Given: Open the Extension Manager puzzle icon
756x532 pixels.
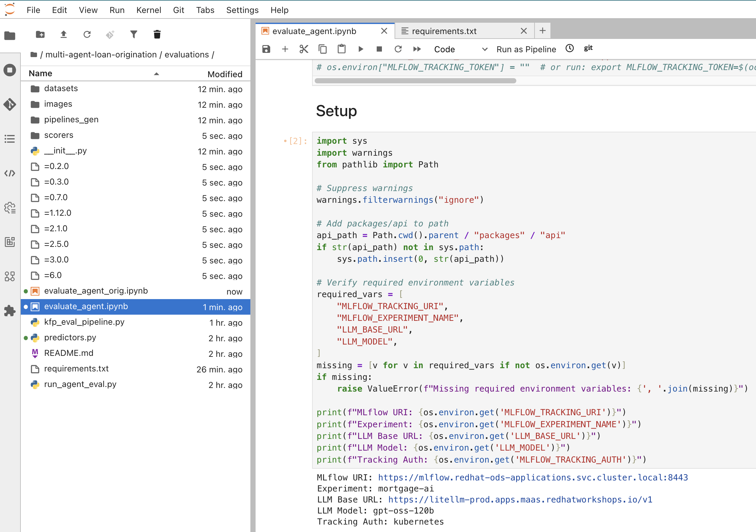Looking at the screenshot, I should [x=10, y=310].
